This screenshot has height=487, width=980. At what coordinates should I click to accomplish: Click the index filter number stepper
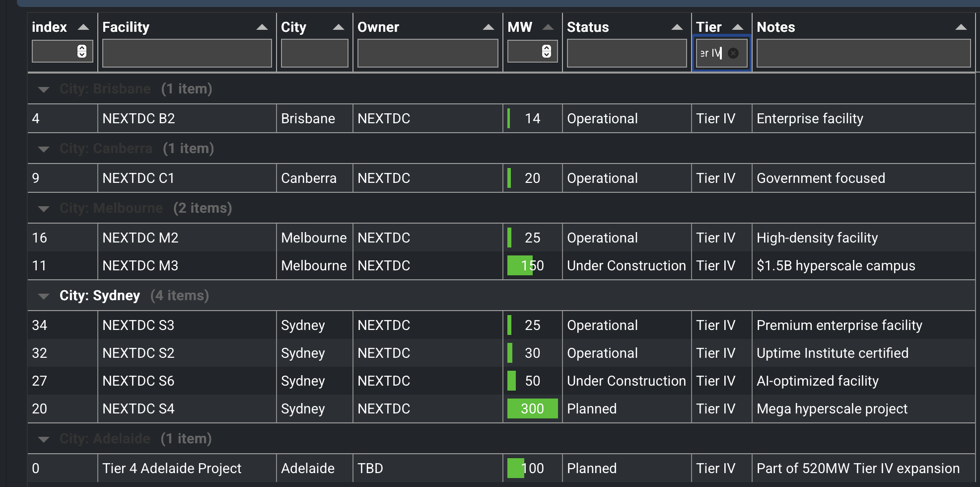tap(82, 51)
